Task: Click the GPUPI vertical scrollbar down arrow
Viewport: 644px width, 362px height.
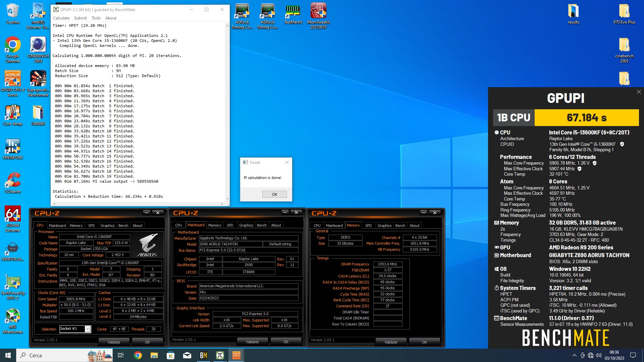Action: pyautogui.click(x=227, y=199)
